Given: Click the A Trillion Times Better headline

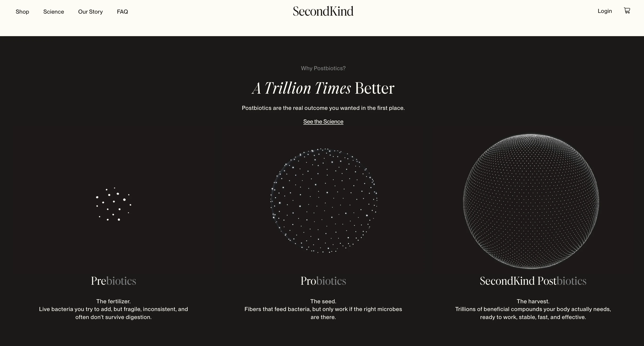Looking at the screenshot, I should coord(323,88).
